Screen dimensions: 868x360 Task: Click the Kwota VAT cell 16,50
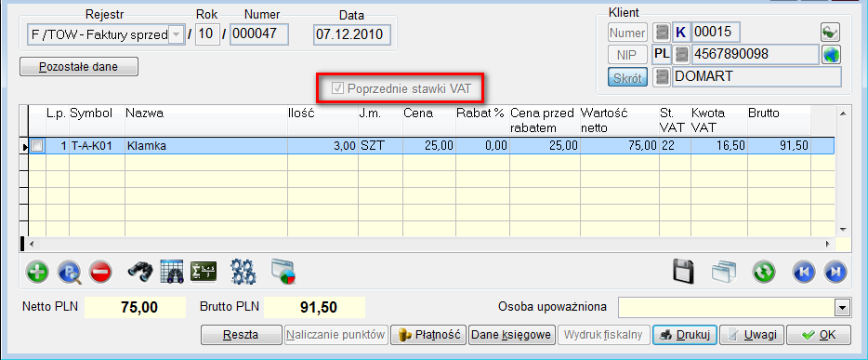coord(718,146)
